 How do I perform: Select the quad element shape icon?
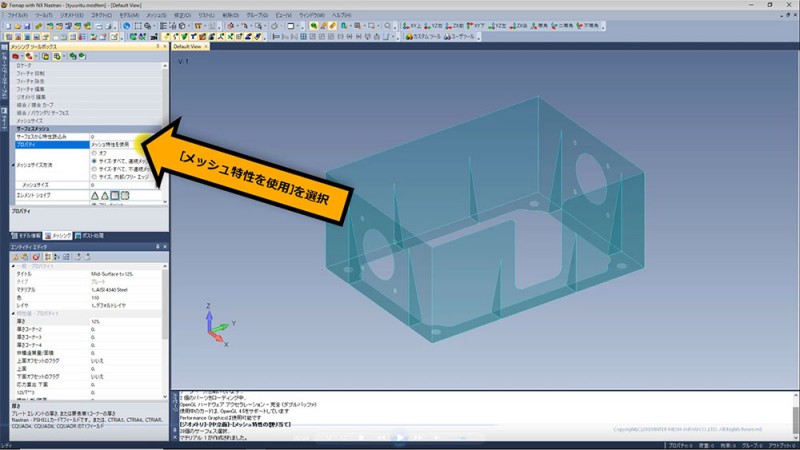[115, 195]
